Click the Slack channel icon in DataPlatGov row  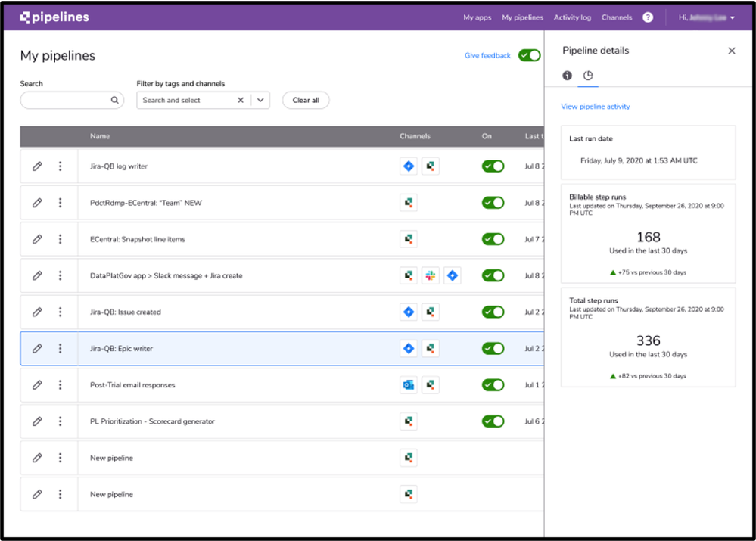(431, 276)
